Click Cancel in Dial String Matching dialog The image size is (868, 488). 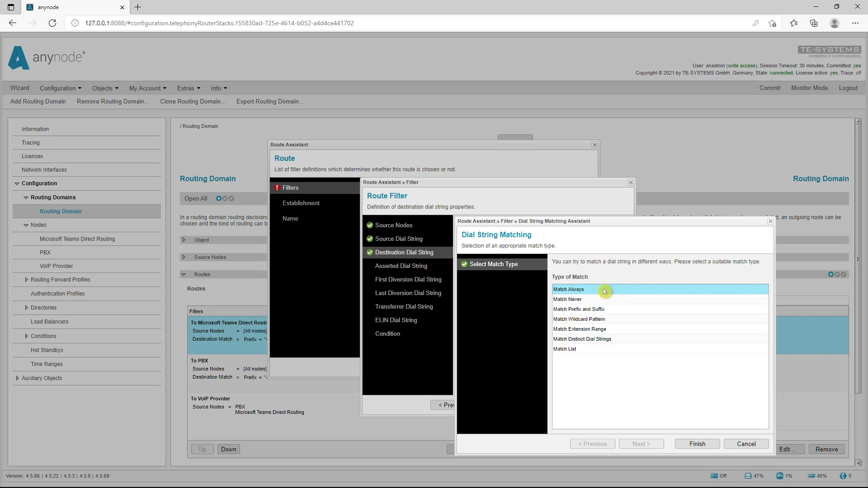(746, 444)
